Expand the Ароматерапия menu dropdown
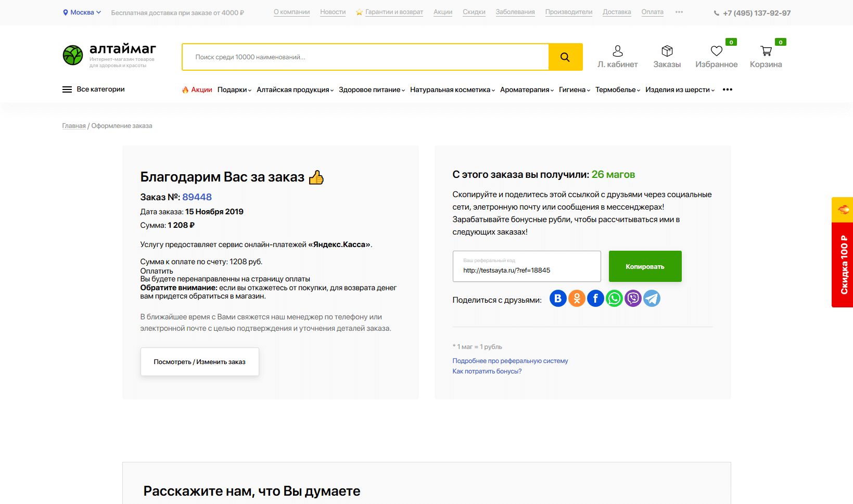The height and width of the screenshot is (504, 853). click(526, 90)
